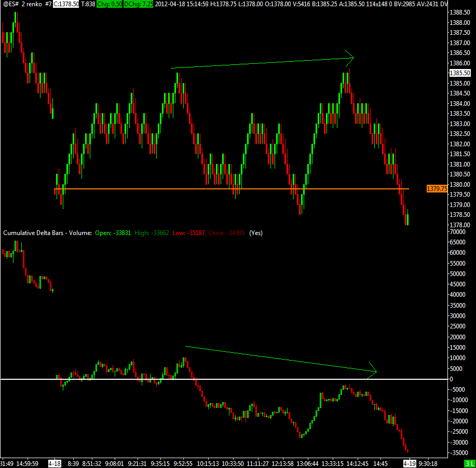Click the 8:39 time axis label
Viewport: 476px width, 468px height.
coord(73,464)
